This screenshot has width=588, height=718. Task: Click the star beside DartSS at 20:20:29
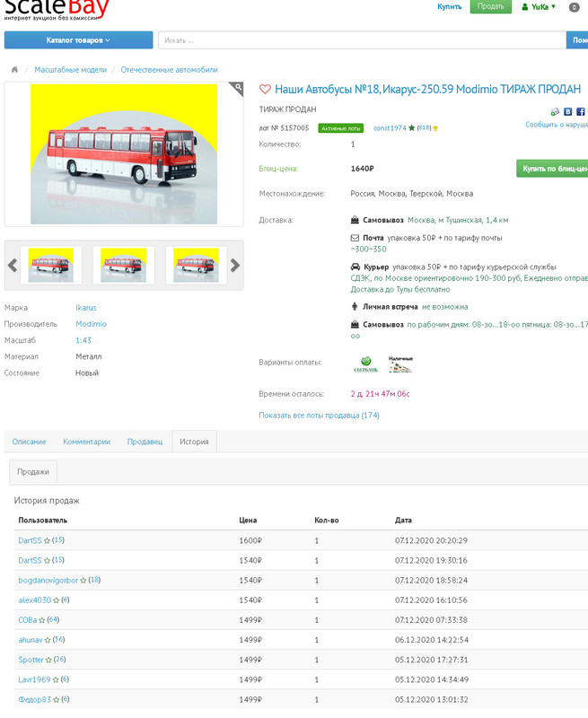[47, 541]
